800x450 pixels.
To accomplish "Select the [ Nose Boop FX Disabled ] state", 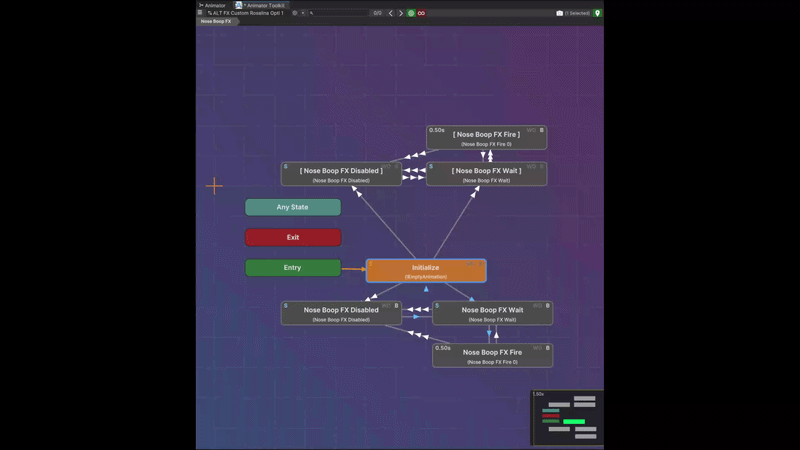I will (x=341, y=174).
